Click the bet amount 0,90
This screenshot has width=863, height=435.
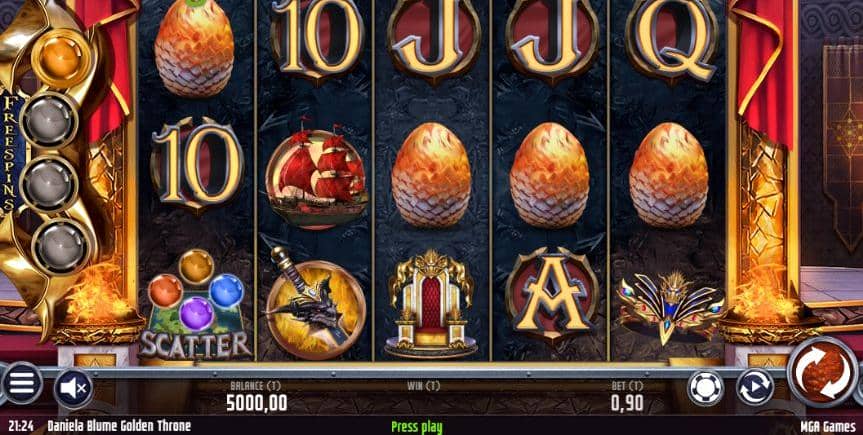pos(627,404)
